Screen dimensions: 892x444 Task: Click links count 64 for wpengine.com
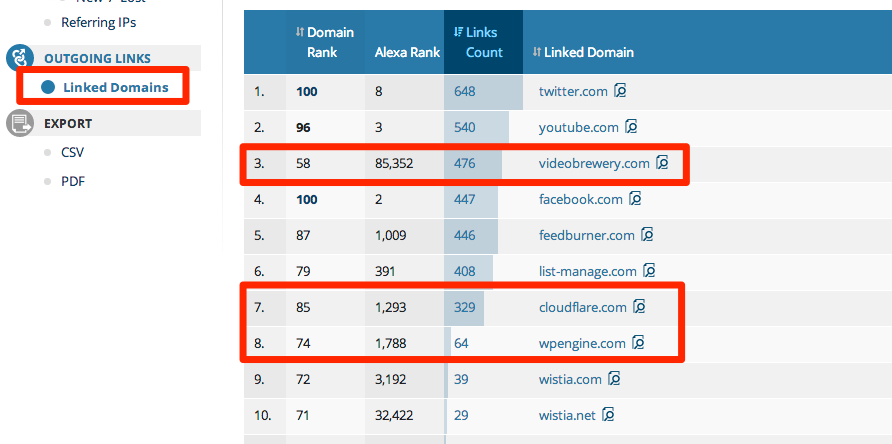[x=461, y=343]
